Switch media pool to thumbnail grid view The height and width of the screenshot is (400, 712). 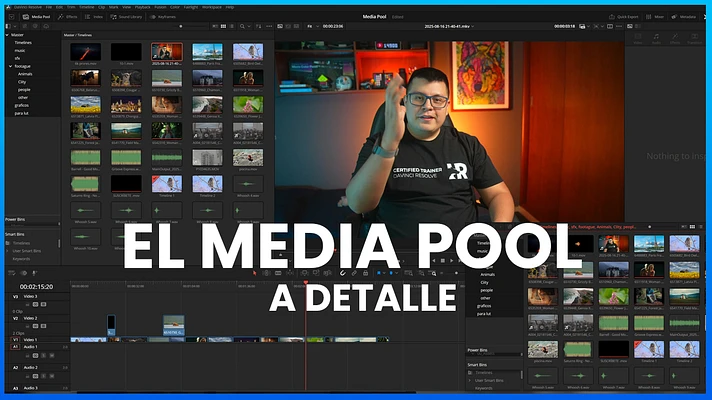pos(223,26)
